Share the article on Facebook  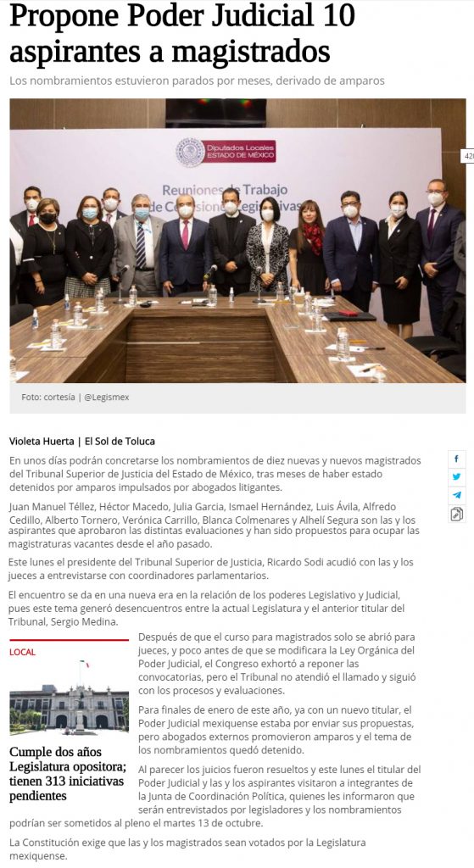click(x=456, y=459)
